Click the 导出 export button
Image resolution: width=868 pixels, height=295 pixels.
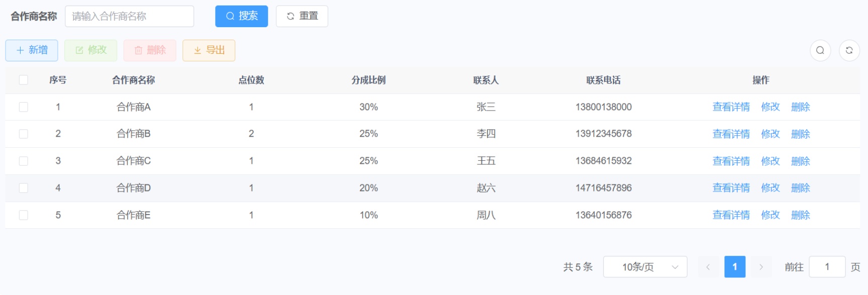(x=209, y=50)
